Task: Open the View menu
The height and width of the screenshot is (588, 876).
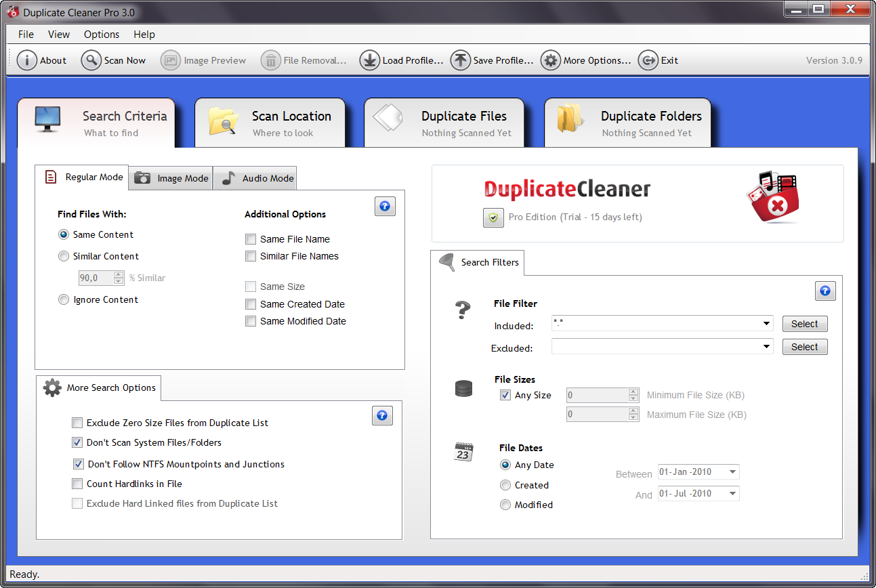Action: click(59, 35)
